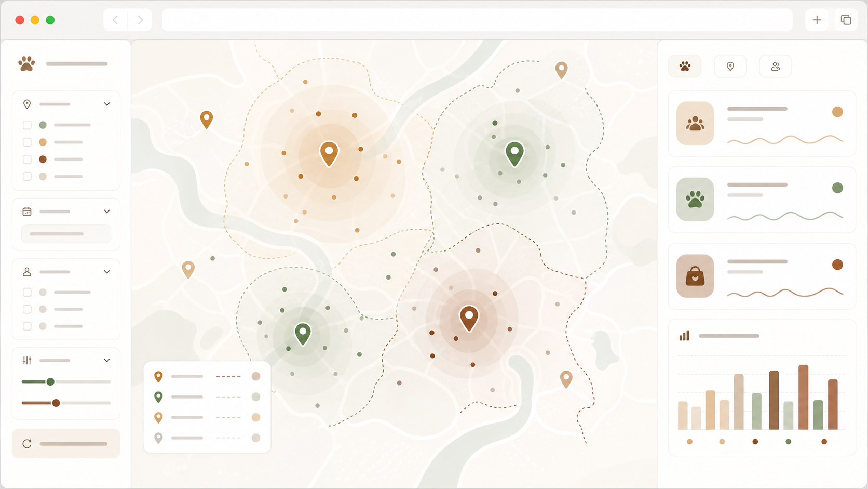Select the large orange map pin
Screen dimensions: 868x489
[329, 154]
